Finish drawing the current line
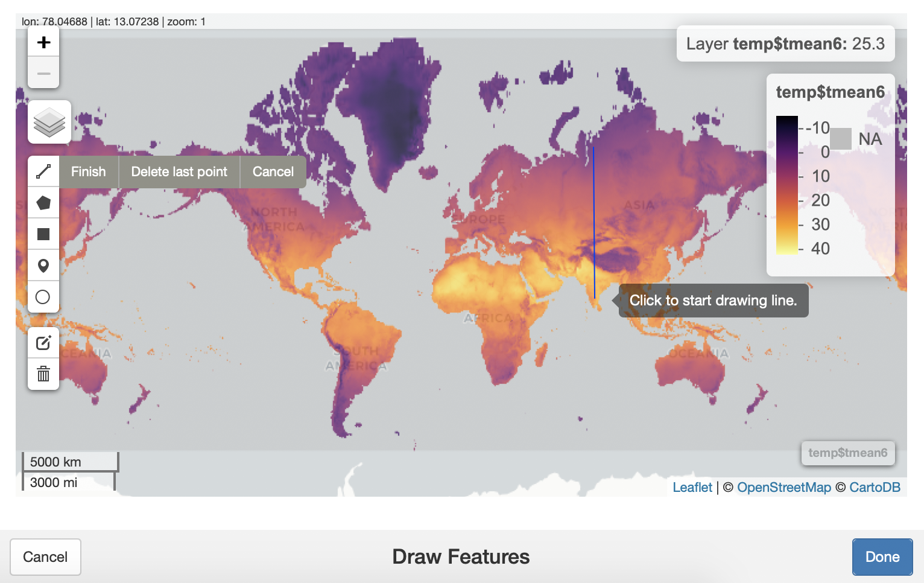The width and height of the screenshot is (924, 583). 88,172
